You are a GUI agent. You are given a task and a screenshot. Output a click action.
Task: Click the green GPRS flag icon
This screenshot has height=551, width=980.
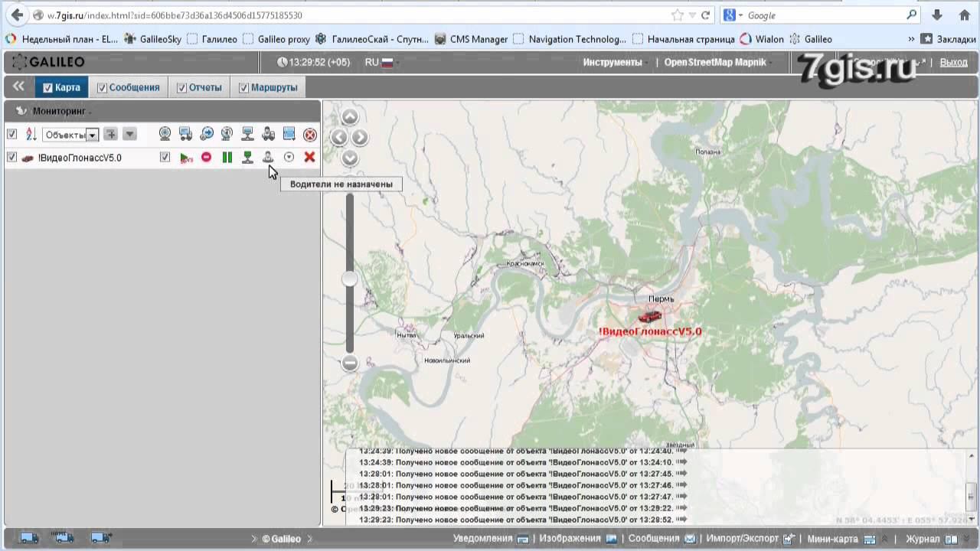pyautogui.click(x=186, y=158)
